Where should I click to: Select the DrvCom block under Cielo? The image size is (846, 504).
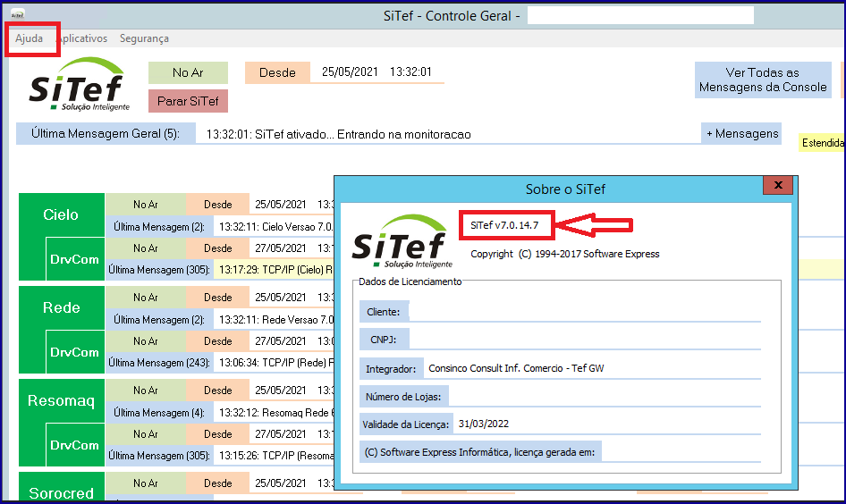click(74, 259)
